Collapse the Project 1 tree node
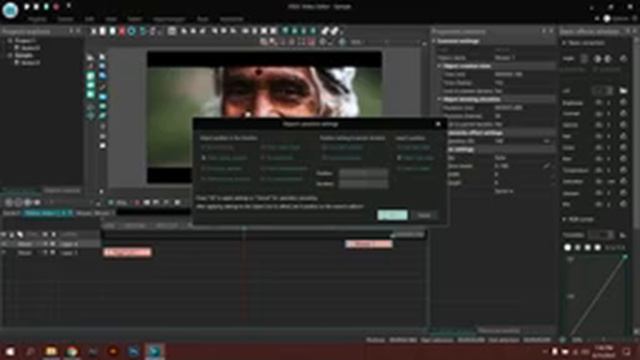Image resolution: width=640 pixels, height=360 pixels. 10,40
